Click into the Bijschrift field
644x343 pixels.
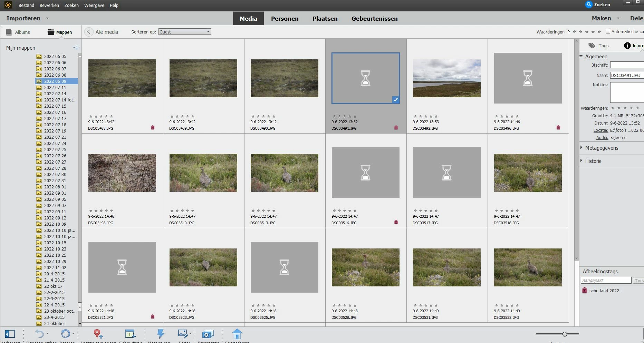point(627,65)
